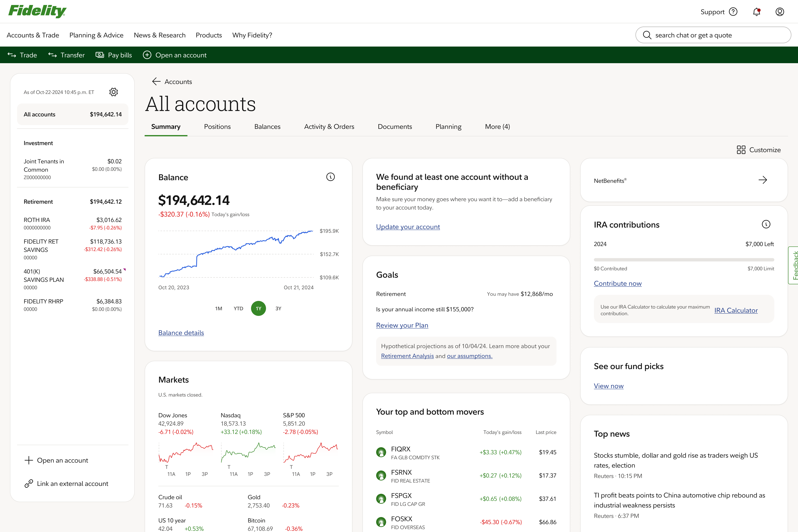
Task: Click the IRA contribution progress bar
Action: tap(684, 260)
